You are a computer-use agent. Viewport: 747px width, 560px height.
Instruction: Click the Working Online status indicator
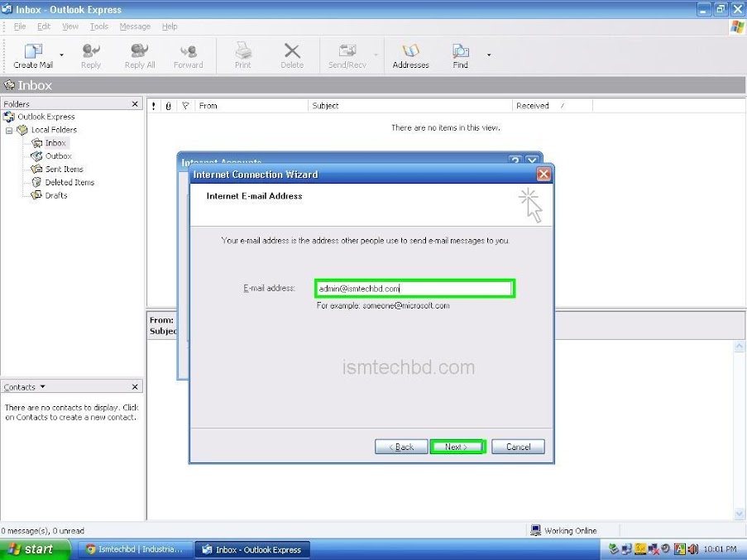(564, 530)
